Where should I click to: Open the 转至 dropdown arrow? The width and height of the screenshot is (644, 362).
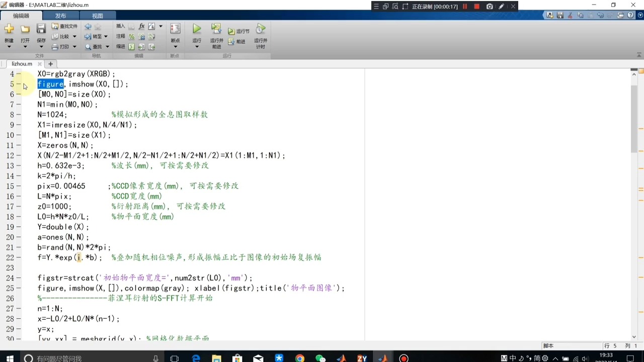(106, 36)
